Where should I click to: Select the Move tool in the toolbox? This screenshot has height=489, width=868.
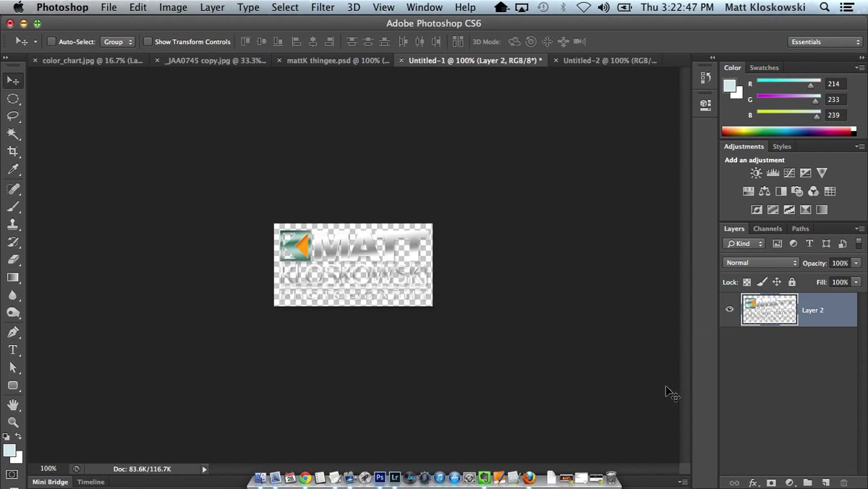[13, 80]
